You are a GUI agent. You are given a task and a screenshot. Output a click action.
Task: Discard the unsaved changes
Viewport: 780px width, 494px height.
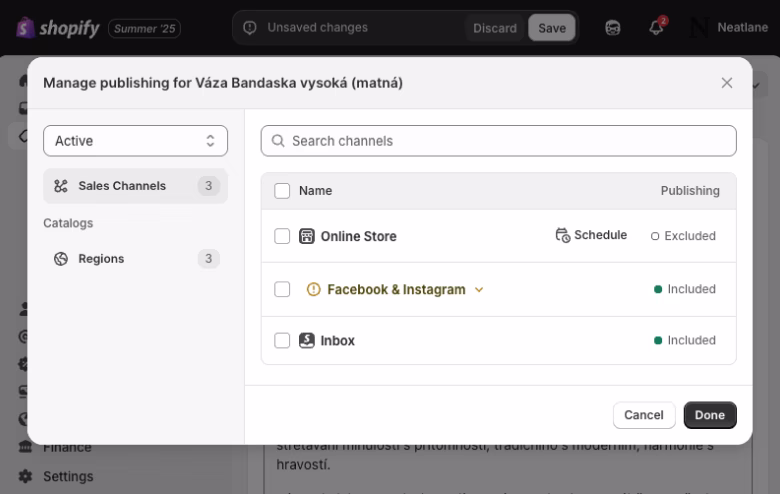(495, 28)
